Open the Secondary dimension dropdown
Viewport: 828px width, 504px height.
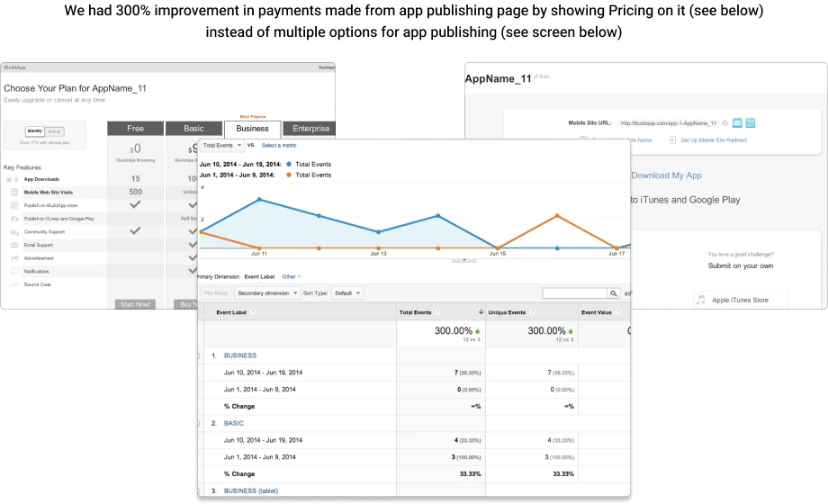point(267,293)
